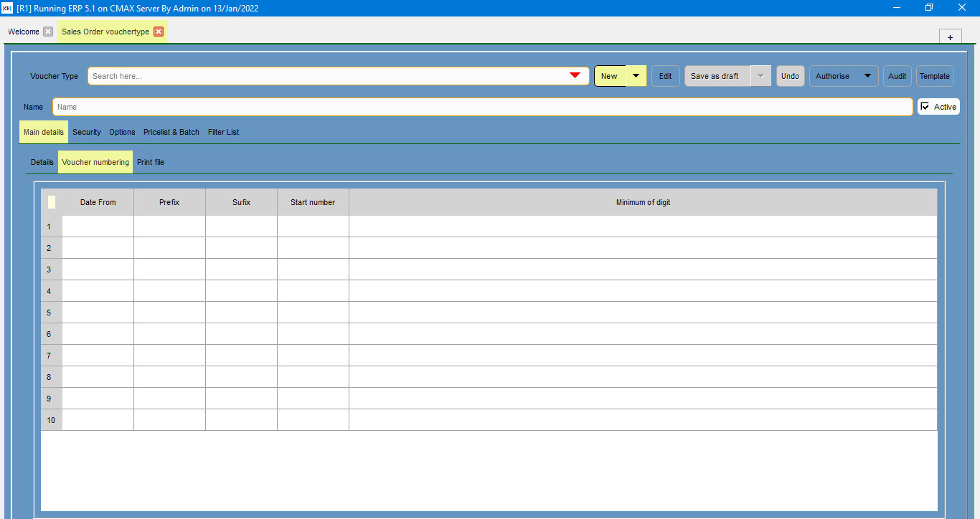
Task: Select row 7 header in grid
Action: (x=52, y=356)
